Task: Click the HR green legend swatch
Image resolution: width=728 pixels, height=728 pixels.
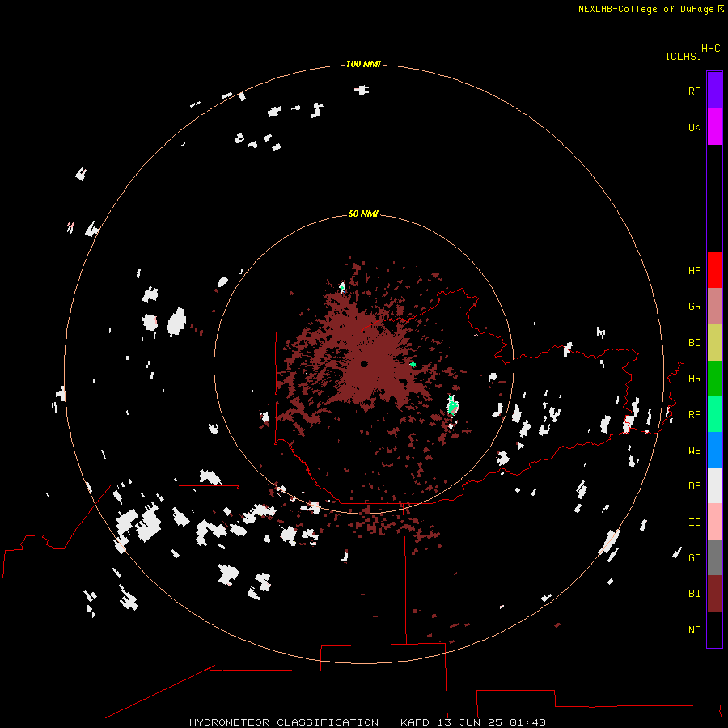Action: (714, 378)
